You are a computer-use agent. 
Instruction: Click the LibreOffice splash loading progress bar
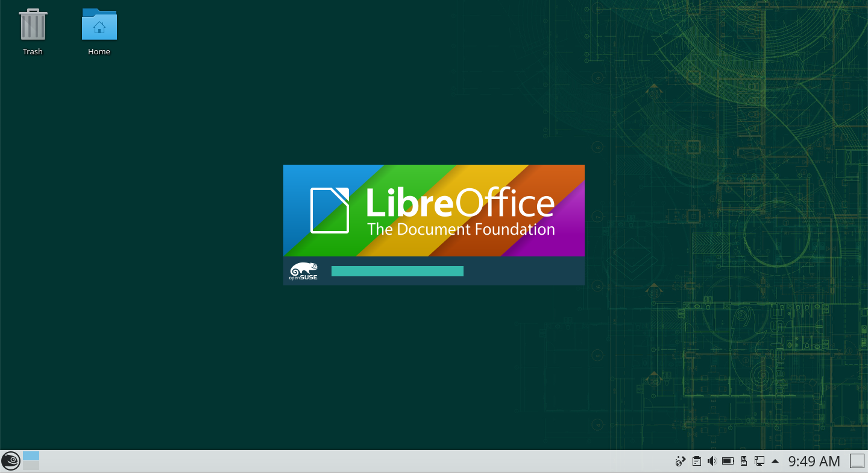click(397, 271)
